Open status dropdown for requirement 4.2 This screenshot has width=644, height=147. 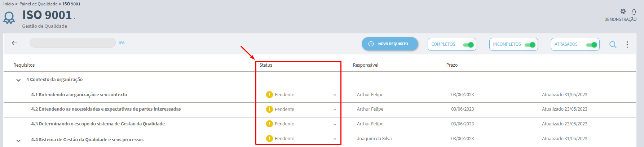[335, 110]
